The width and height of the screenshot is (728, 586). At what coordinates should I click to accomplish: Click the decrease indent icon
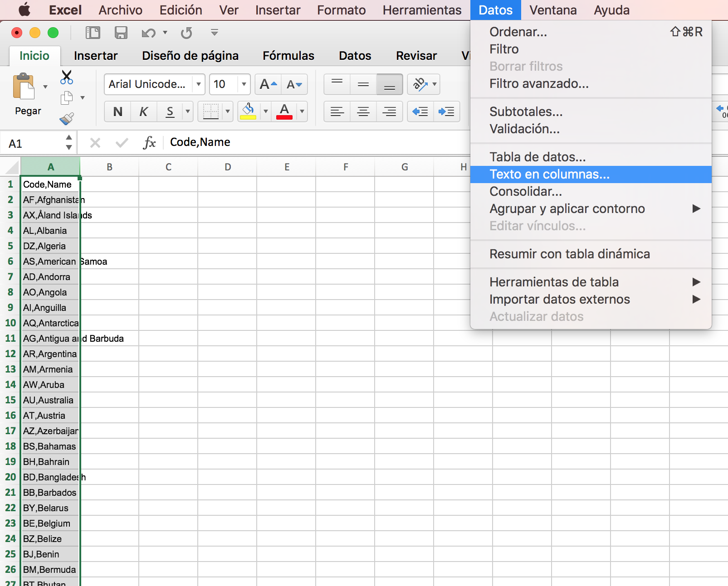[x=420, y=111]
